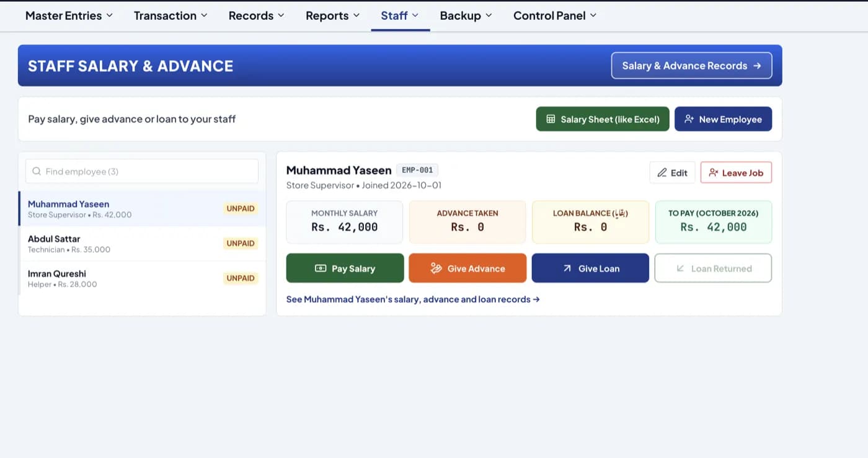
Task: Open the Master Entries menu
Action: tap(69, 15)
